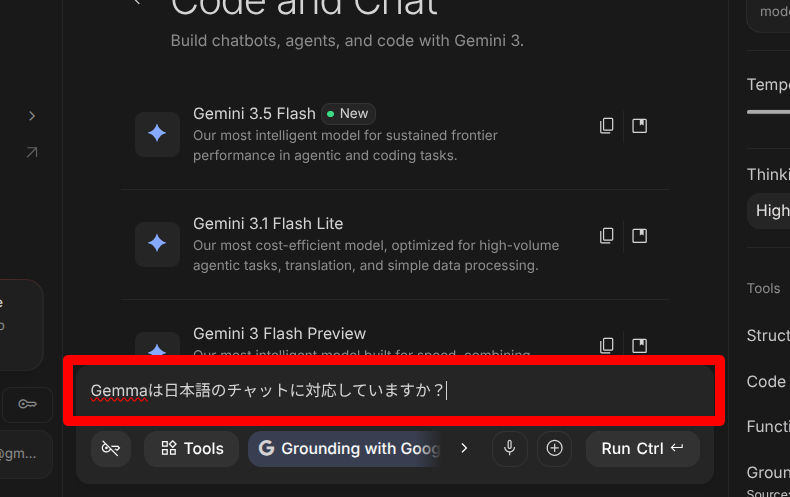The image size is (790, 497).
Task: Copy the Gemini 3.5 Flash model name
Action: coord(607,126)
